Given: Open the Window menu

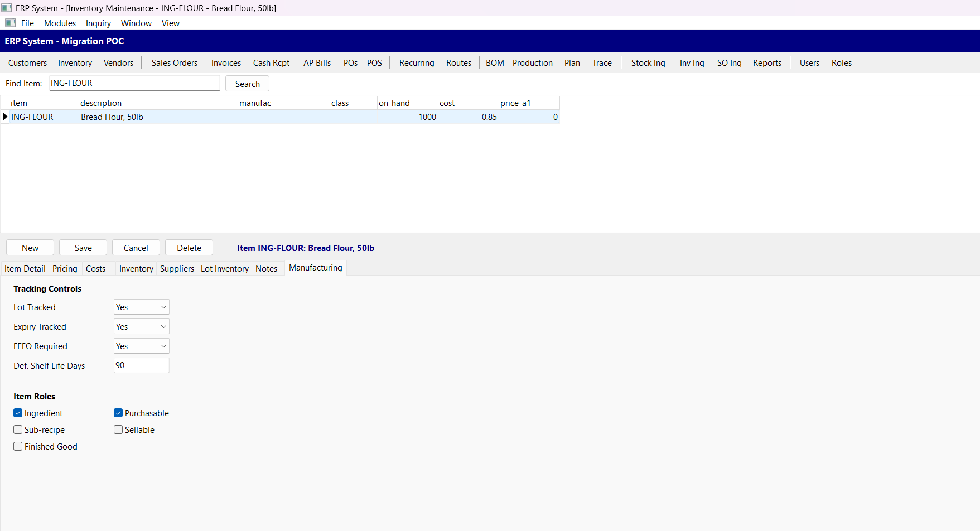Looking at the screenshot, I should [x=136, y=23].
